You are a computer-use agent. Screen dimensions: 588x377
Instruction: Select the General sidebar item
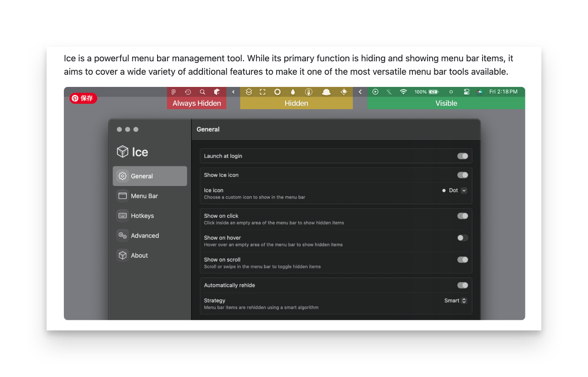[150, 176]
